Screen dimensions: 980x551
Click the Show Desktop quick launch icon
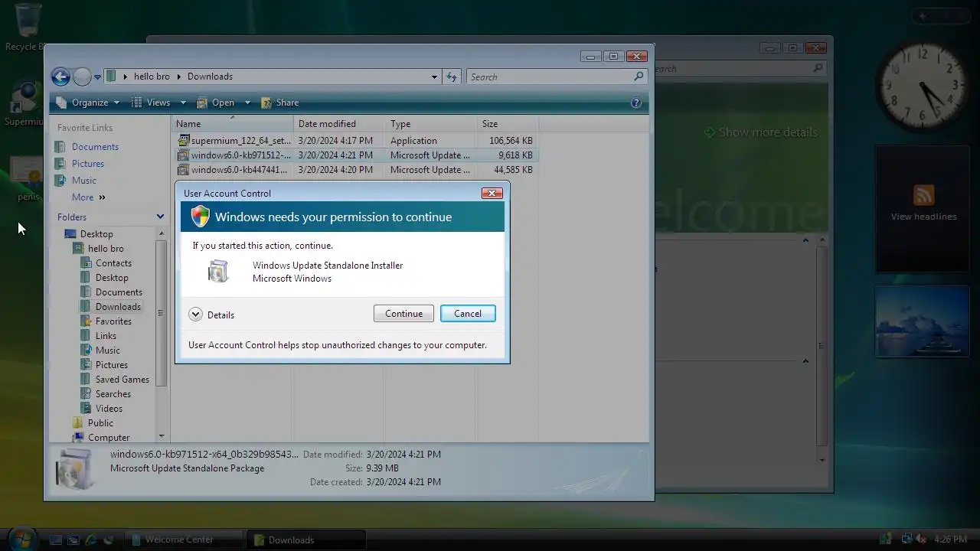pyautogui.click(x=56, y=540)
